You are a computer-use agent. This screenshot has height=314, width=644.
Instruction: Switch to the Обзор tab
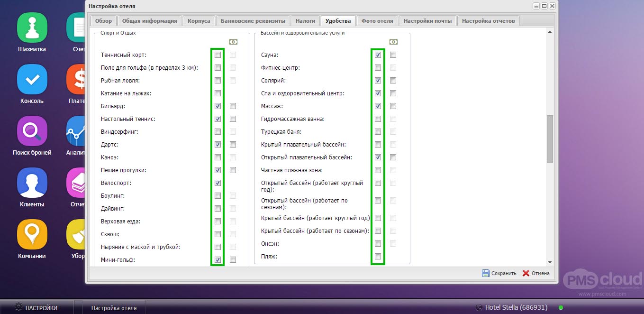click(x=103, y=21)
